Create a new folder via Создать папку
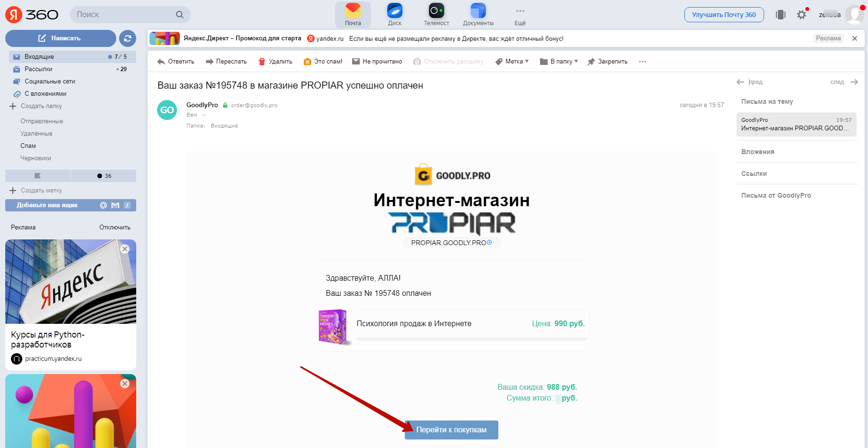 36,106
